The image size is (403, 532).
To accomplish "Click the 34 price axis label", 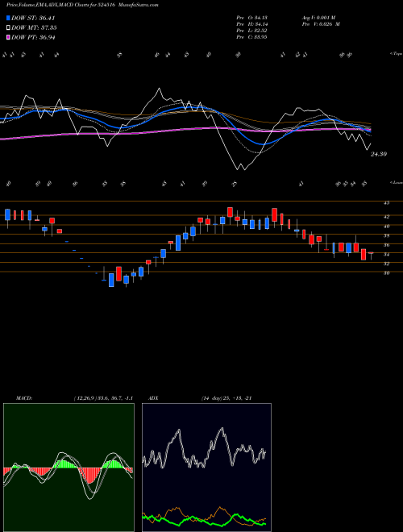I will (386, 255).
